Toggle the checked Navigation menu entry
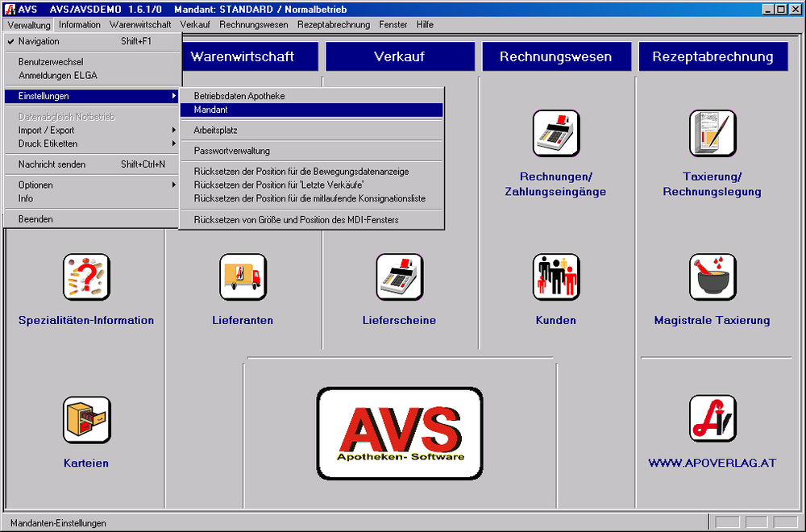The image size is (806, 532). pyautogui.click(x=39, y=41)
